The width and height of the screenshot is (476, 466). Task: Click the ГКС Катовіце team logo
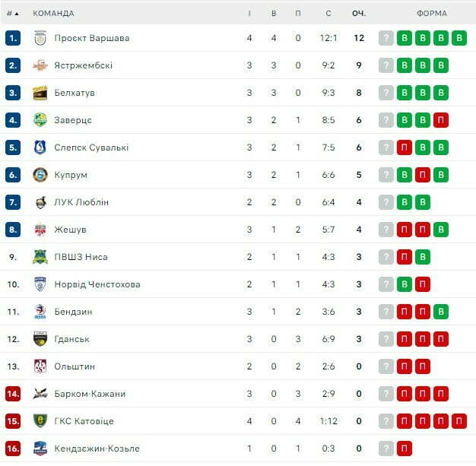coord(40,421)
